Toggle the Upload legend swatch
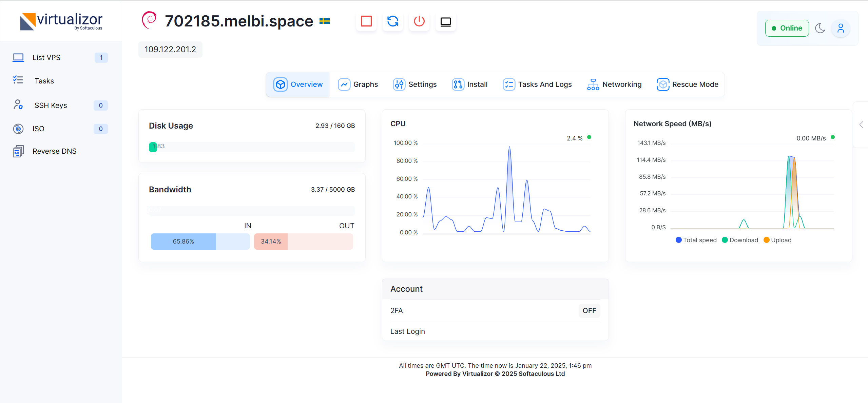 tap(767, 240)
